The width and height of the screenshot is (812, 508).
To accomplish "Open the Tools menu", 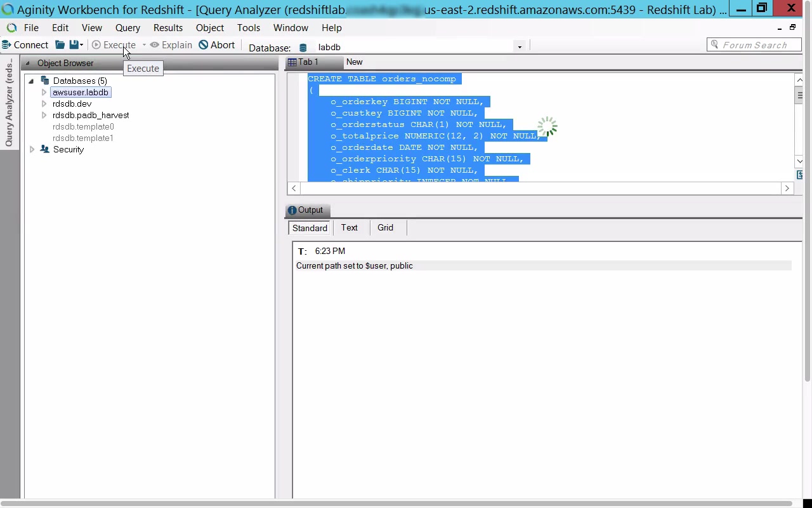I will tap(249, 28).
